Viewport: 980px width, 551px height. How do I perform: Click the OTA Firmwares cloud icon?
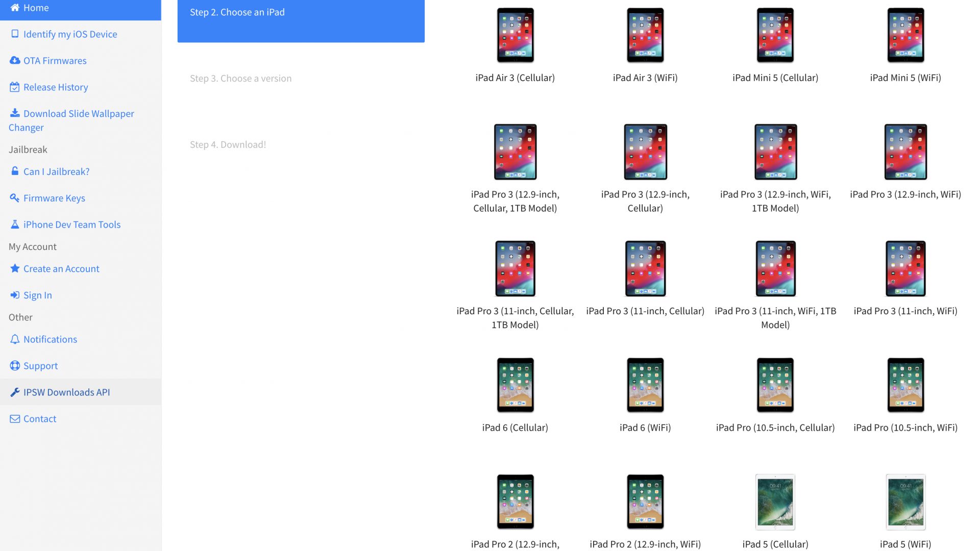pos(15,60)
